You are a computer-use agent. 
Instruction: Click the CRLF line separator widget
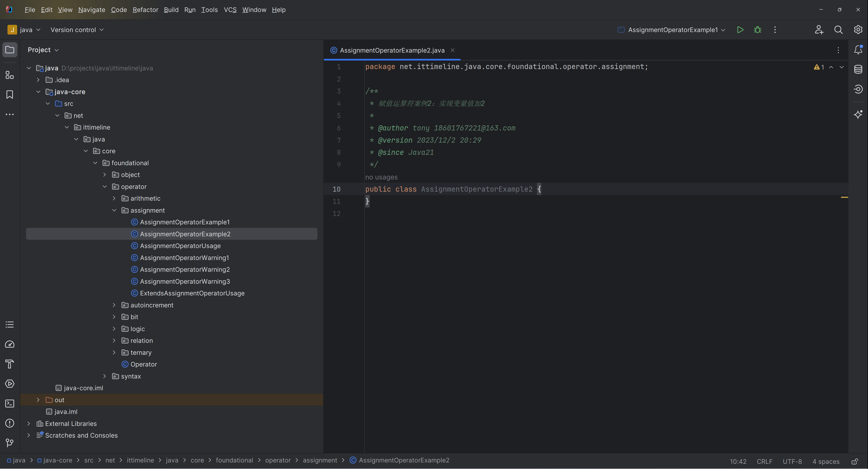coord(765,461)
